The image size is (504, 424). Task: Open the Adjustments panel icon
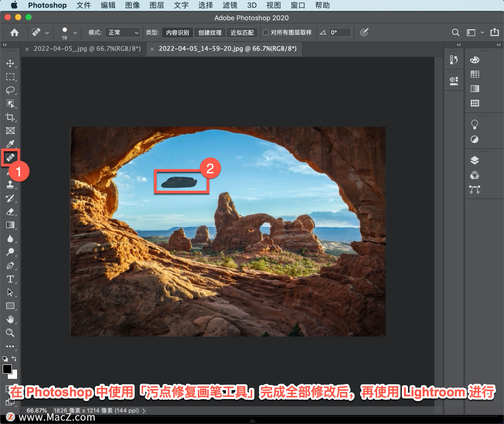point(474,139)
